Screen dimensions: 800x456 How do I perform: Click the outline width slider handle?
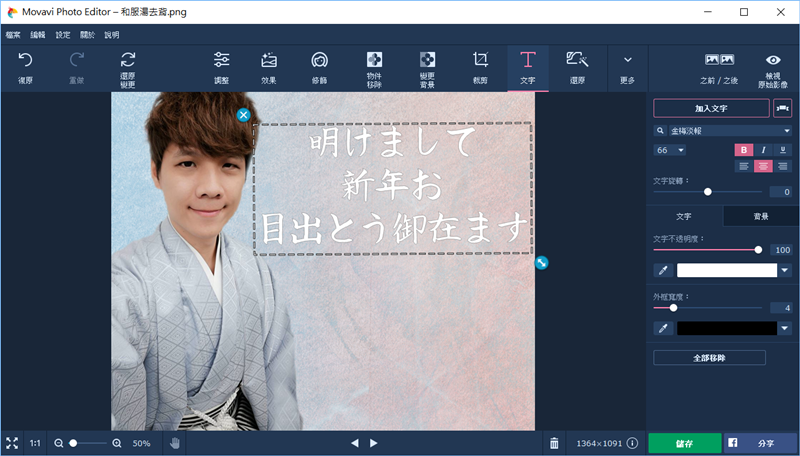click(673, 308)
